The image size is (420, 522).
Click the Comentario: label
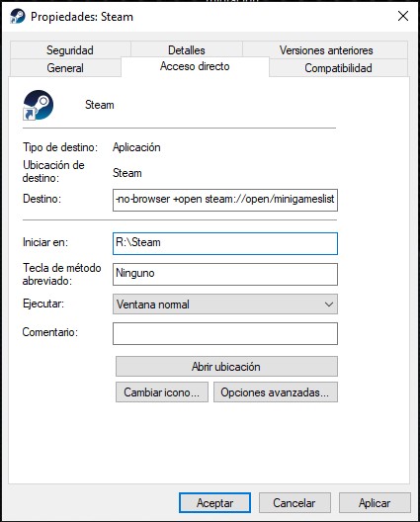(50, 332)
